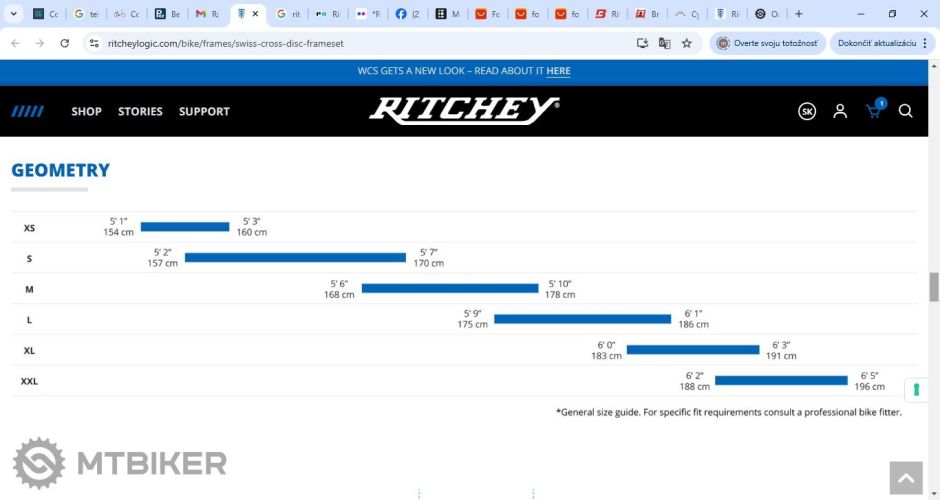Click the Ritchey logo

[x=464, y=110]
